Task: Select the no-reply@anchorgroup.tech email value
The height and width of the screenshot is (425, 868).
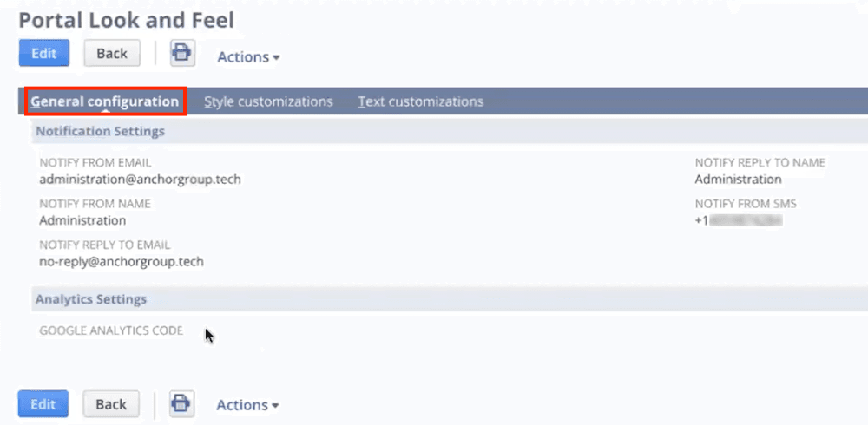Action: 122,261
